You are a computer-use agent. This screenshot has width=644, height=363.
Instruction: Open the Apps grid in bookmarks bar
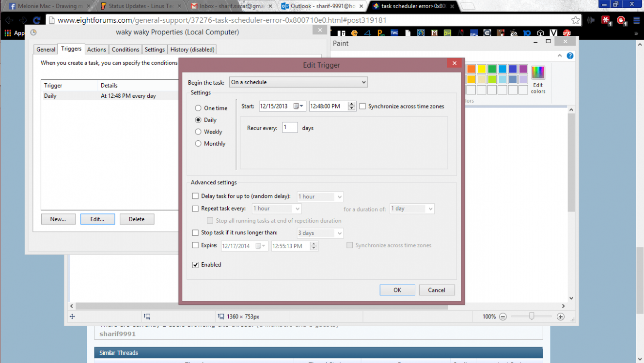click(x=8, y=33)
